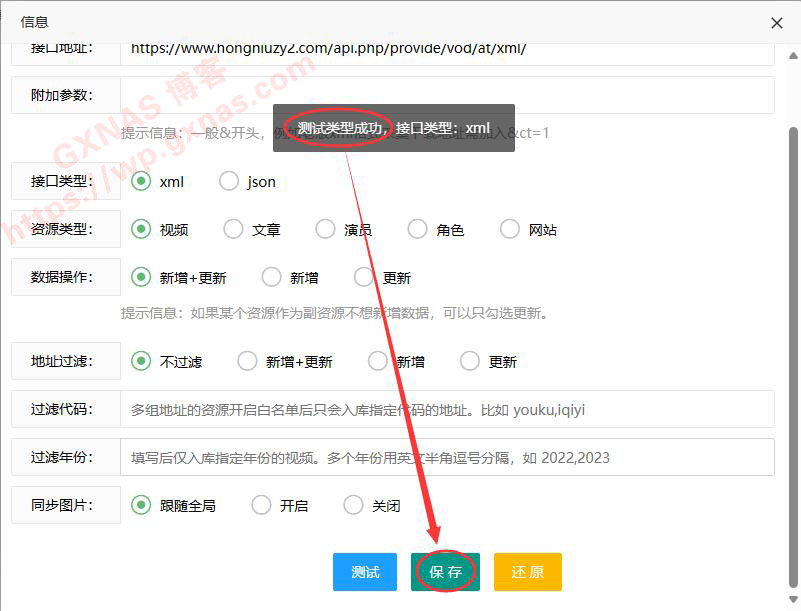Close the 信息 dialog window
Image resolution: width=801 pixels, height=611 pixels.
[x=777, y=22]
